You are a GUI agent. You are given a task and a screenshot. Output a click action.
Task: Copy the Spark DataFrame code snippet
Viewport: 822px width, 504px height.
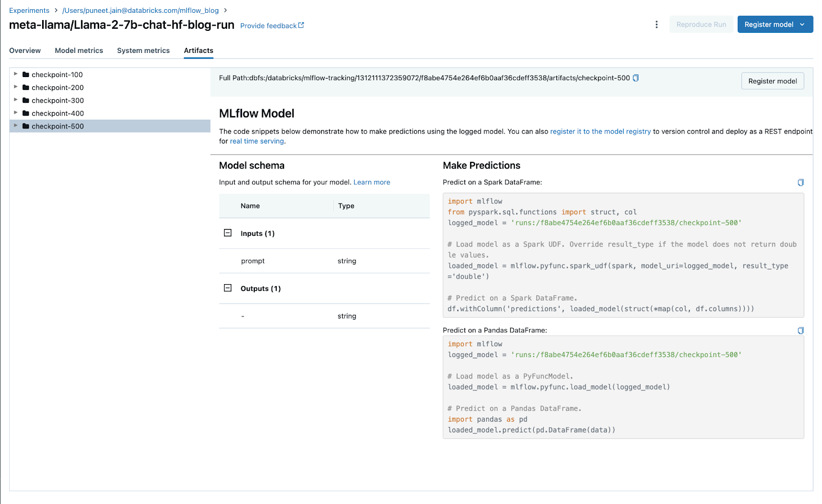click(800, 182)
